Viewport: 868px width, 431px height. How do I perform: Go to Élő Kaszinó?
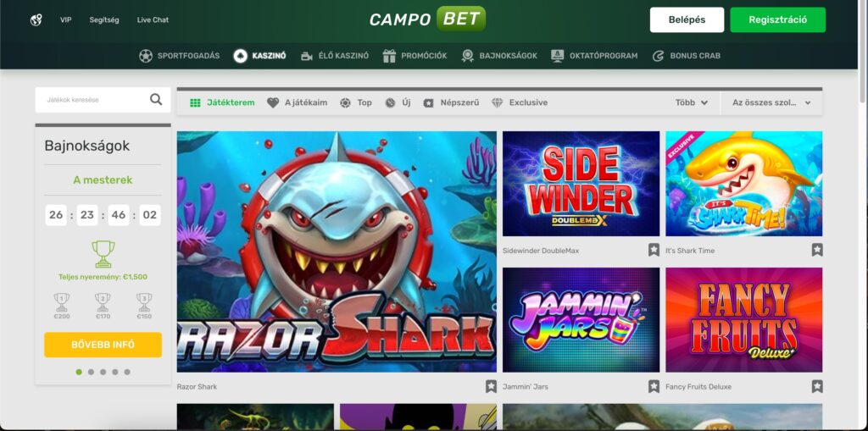tap(334, 56)
